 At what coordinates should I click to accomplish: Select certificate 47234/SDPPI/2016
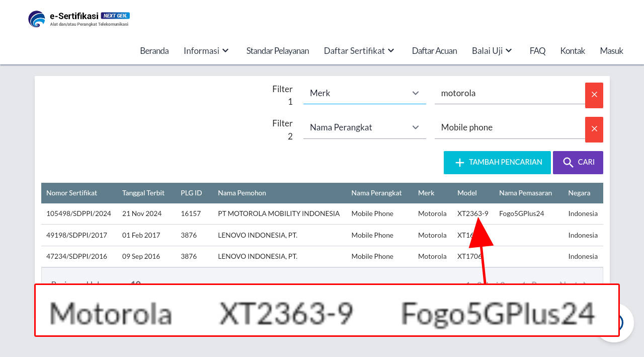pos(76,256)
